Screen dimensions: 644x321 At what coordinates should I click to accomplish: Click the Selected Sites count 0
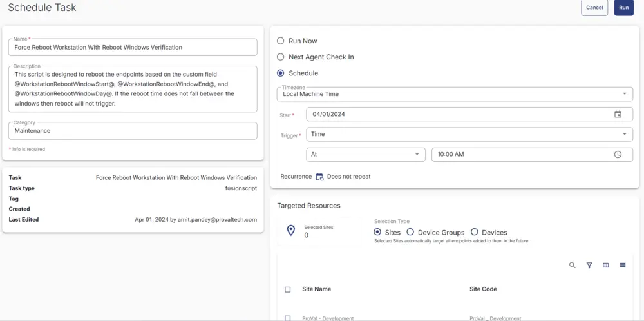click(307, 235)
